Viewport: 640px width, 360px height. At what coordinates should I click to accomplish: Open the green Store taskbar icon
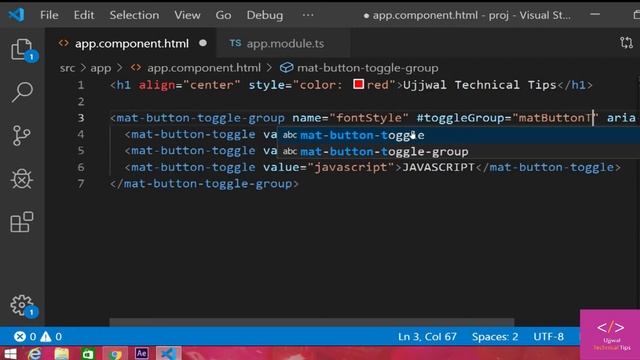tap(88, 353)
